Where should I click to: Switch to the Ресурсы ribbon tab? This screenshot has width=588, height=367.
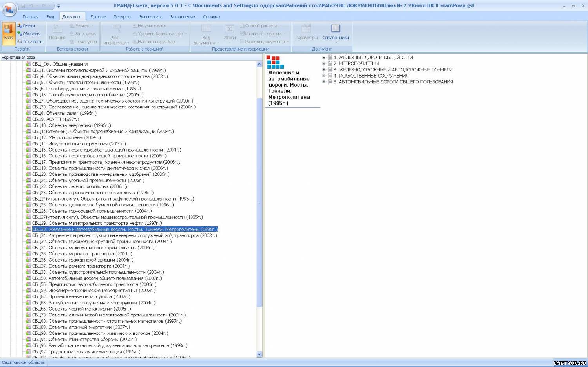122,17
